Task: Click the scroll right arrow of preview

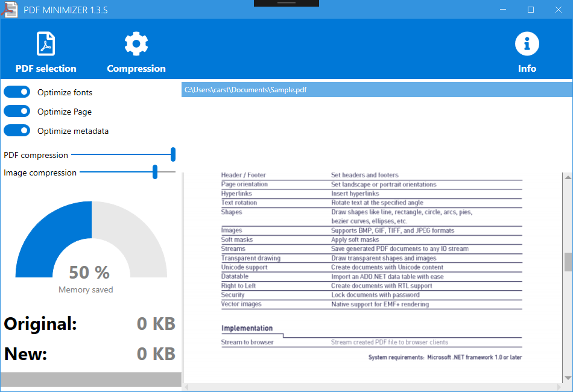Action: pos(559,387)
